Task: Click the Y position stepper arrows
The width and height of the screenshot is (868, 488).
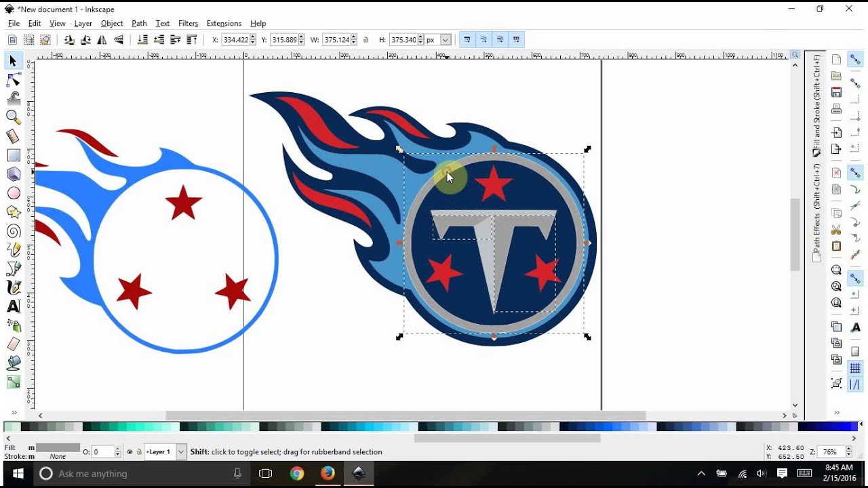Action: [x=301, y=40]
